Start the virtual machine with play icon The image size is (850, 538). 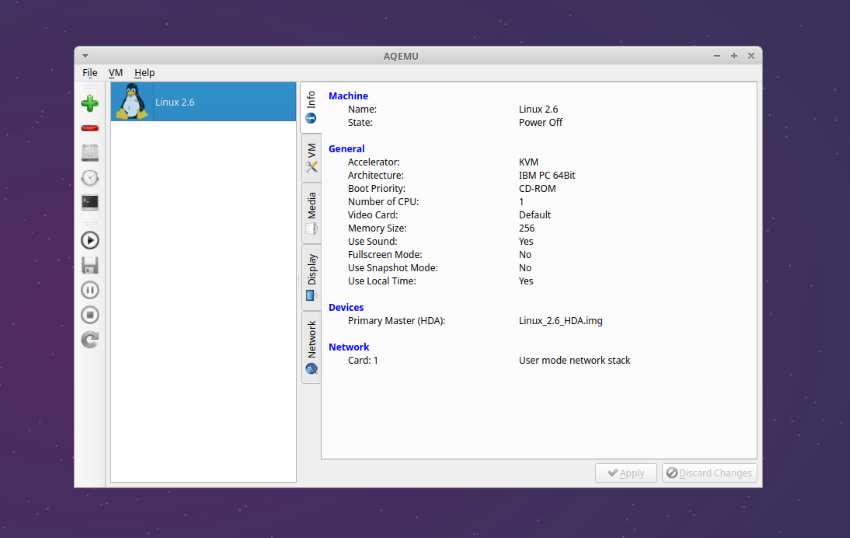click(90, 240)
